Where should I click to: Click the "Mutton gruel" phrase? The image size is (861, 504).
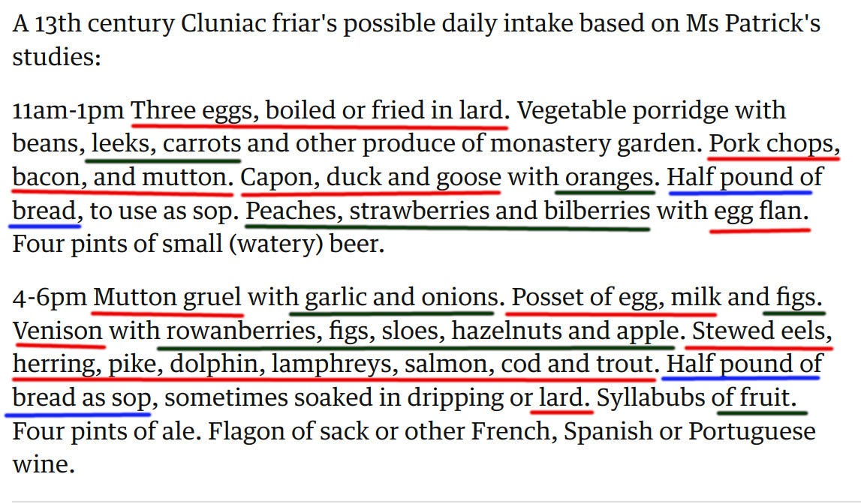point(168,298)
